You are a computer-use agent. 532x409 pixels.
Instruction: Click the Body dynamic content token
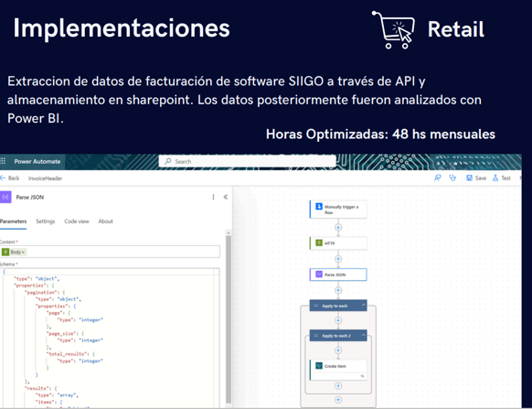coord(14,252)
